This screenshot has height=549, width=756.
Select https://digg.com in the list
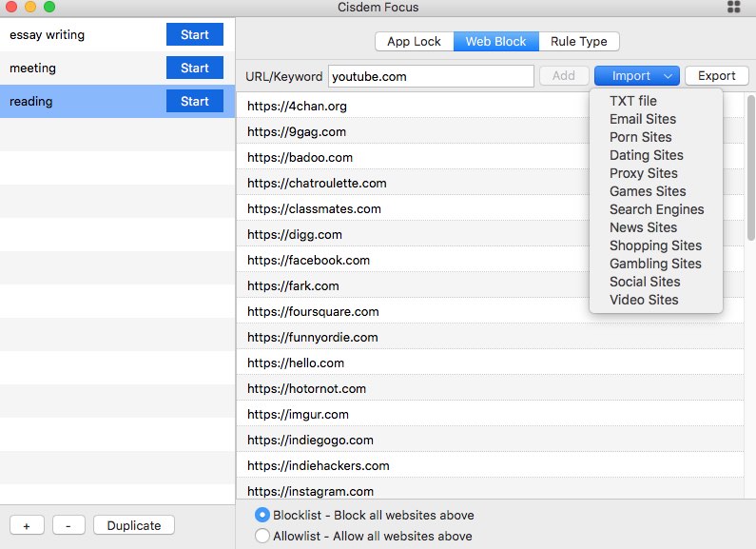click(x=490, y=234)
